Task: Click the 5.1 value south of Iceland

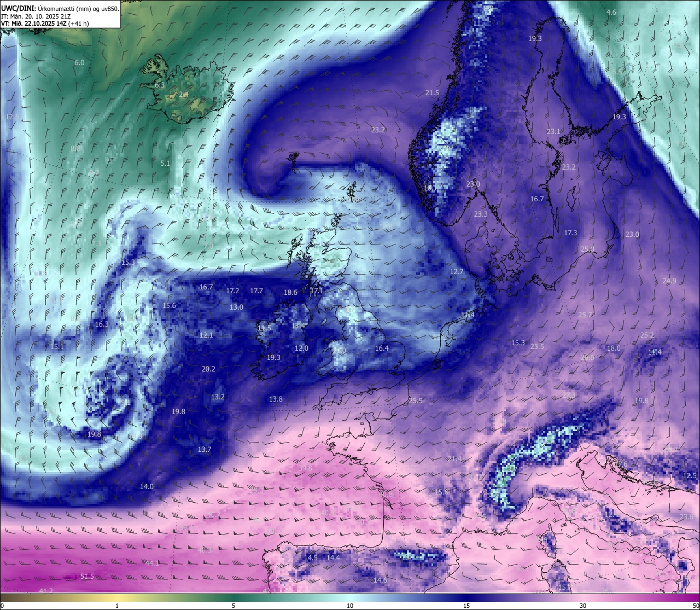Action: (165, 164)
